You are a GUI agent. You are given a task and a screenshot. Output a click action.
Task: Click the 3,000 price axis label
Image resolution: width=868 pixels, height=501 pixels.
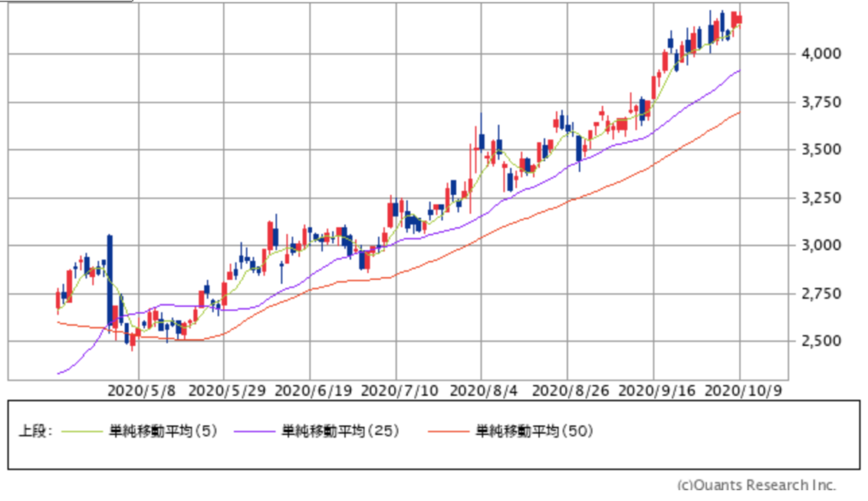pyautogui.click(x=821, y=245)
